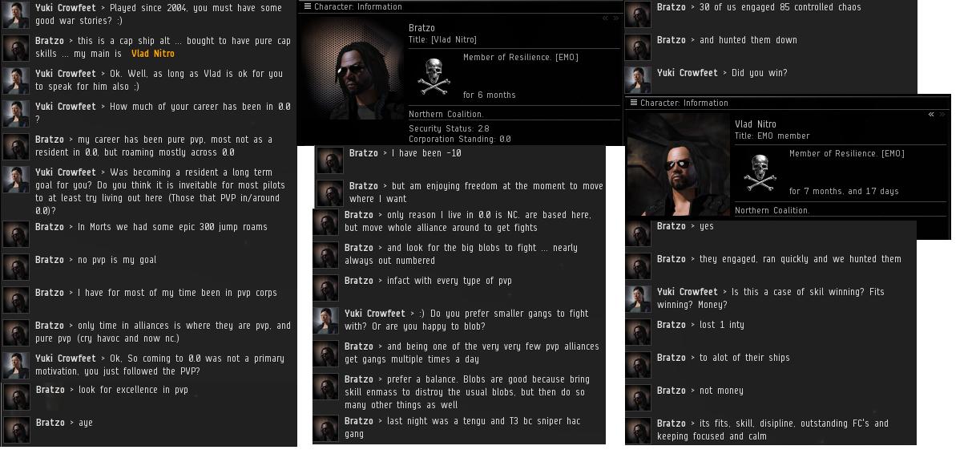Screen dimensions: 980x454
Task: Click Resilience skull logo in Vlad Nitro's window
Action: [x=760, y=173]
